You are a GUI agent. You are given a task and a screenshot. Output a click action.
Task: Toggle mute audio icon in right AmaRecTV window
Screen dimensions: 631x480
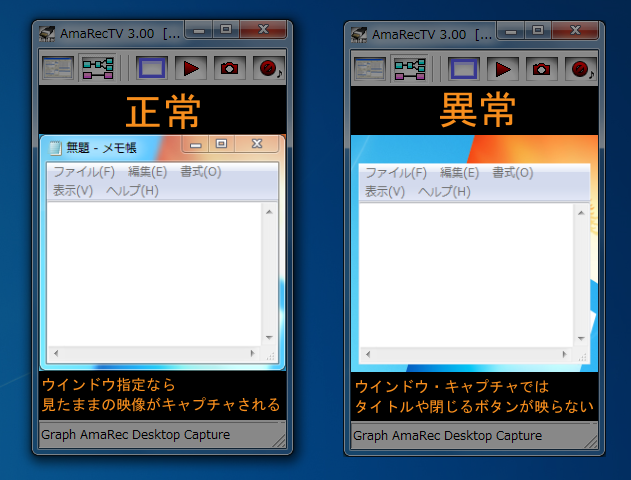click(x=581, y=69)
